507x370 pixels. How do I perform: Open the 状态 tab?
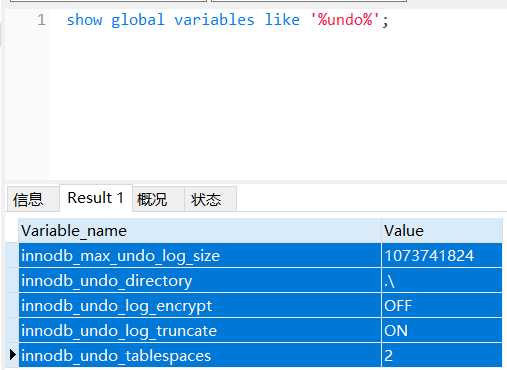[211, 199]
